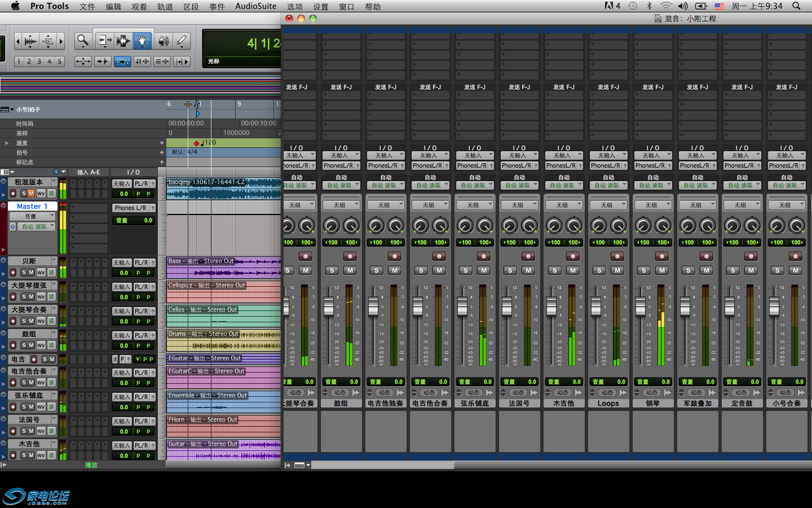Open the 编辑 menu
This screenshot has height=508, width=812.
(x=113, y=6)
